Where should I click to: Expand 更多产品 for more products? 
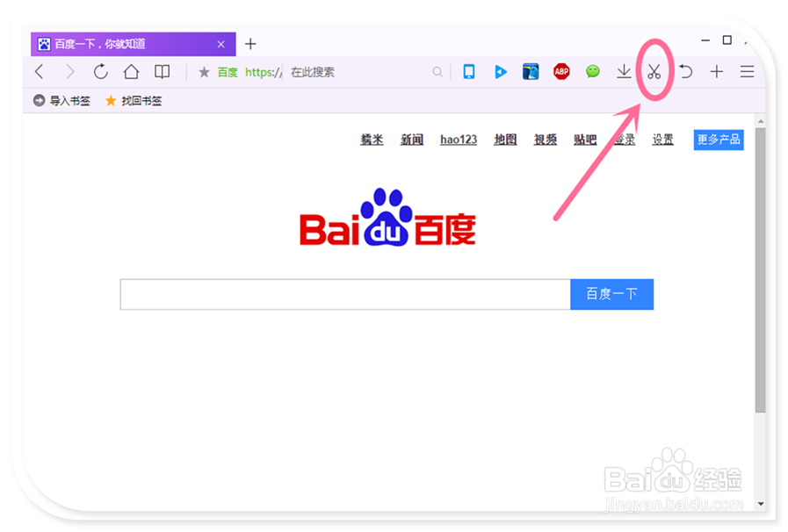pos(718,139)
